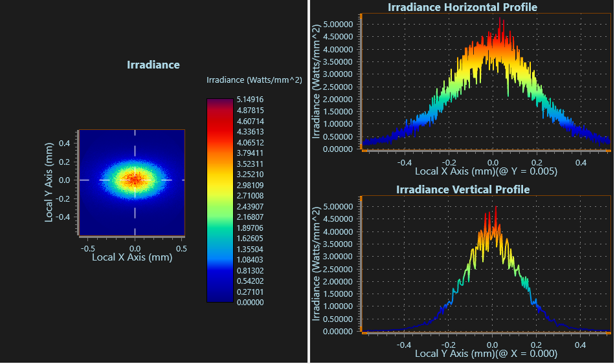
Task: Click the dark blue bottom of the color scale
Action: 215,294
